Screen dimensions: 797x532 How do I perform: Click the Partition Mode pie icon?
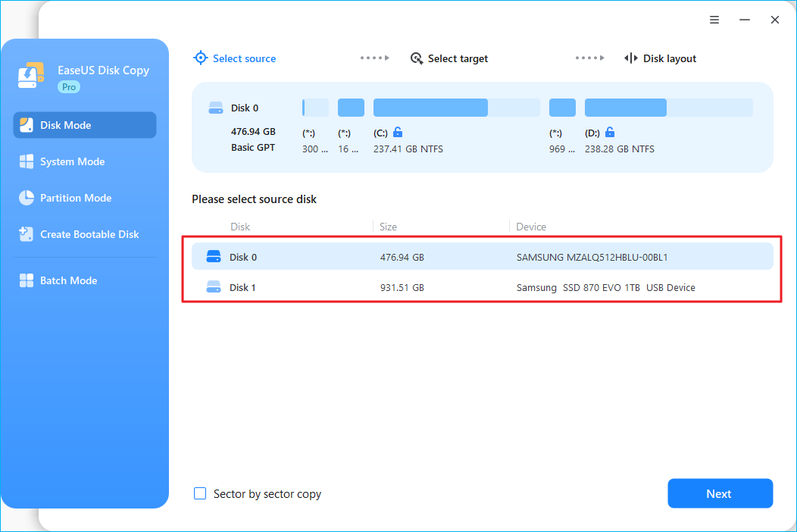point(27,198)
